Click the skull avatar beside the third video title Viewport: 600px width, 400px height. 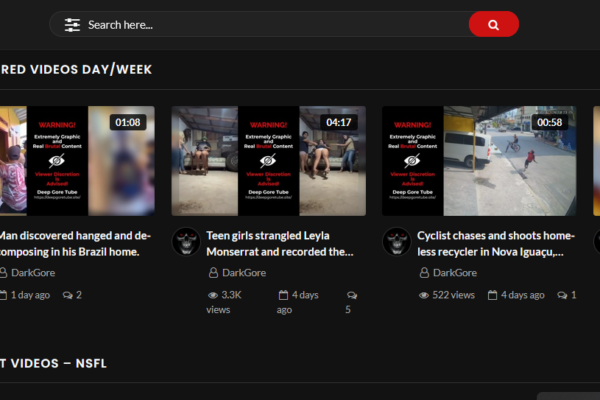396,242
